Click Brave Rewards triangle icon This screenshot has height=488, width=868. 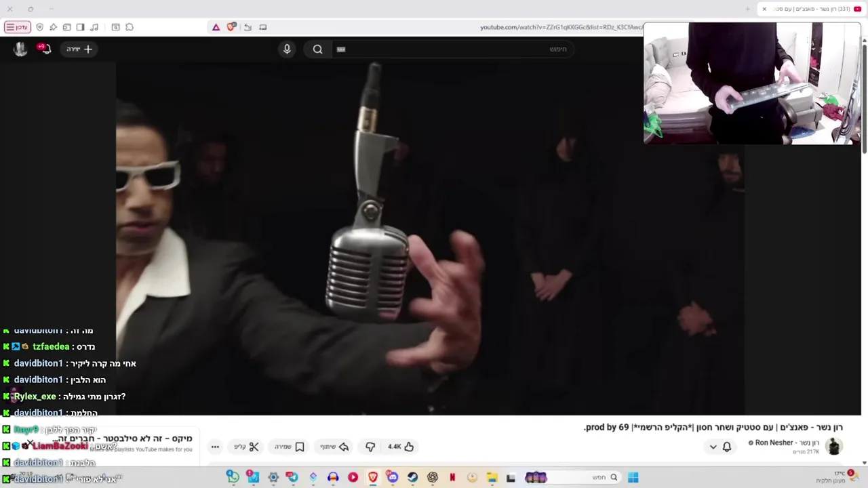pyautogui.click(x=216, y=27)
